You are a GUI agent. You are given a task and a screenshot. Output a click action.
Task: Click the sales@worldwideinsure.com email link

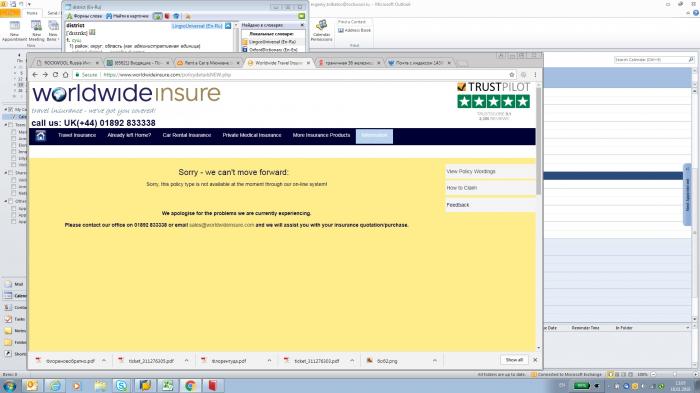[221, 225]
